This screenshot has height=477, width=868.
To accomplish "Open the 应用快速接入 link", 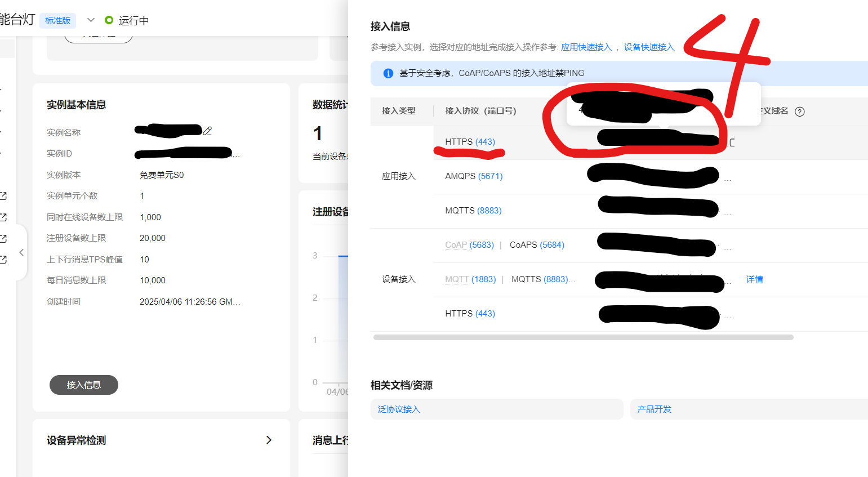I will (x=586, y=47).
